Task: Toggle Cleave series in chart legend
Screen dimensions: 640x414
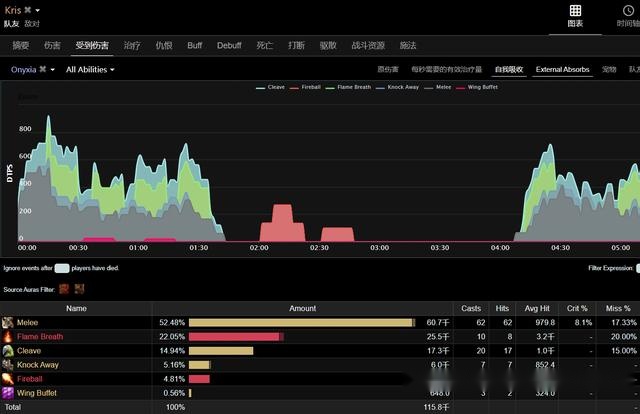Action: click(x=270, y=87)
